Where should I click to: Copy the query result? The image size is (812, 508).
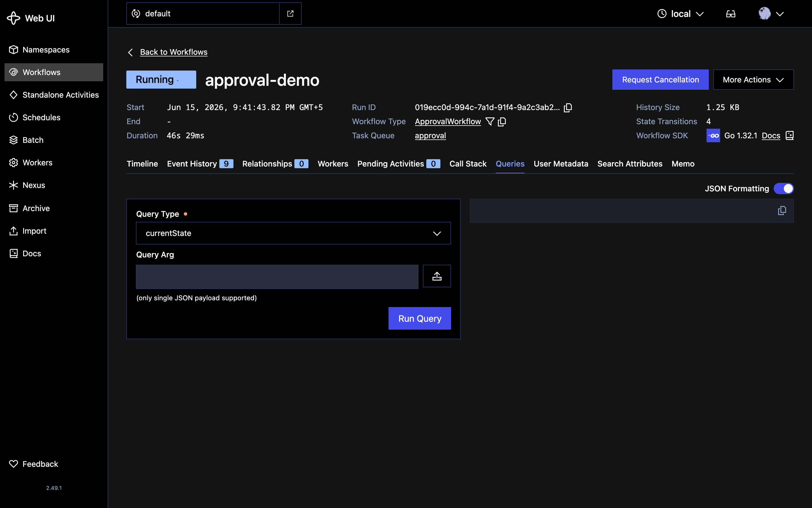pyautogui.click(x=782, y=211)
